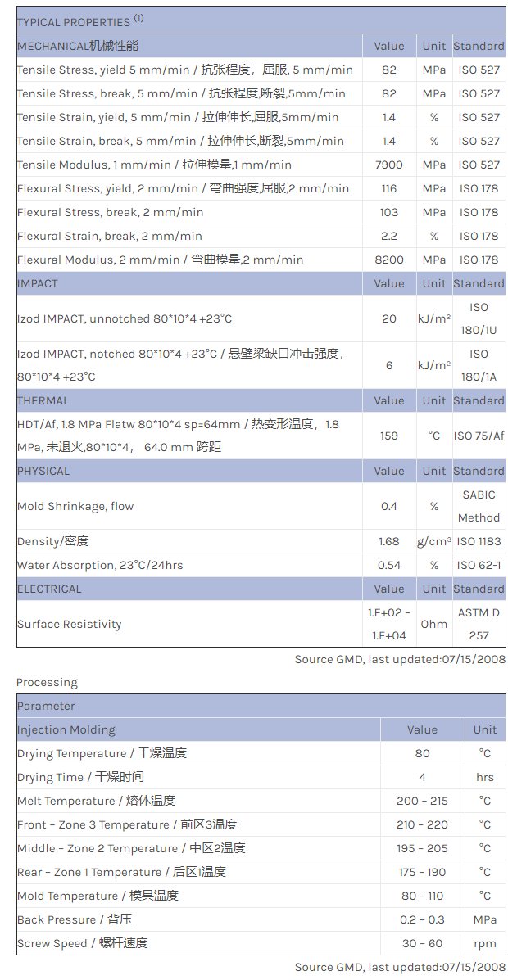Click the Screw Speed rpm unit cell
508x980 pixels.
[484, 943]
